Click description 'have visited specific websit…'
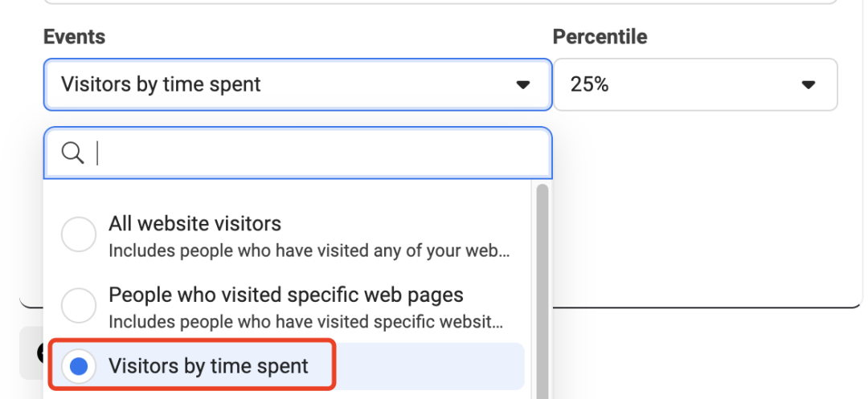The height and width of the screenshot is (399, 868). [x=306, y=322]
